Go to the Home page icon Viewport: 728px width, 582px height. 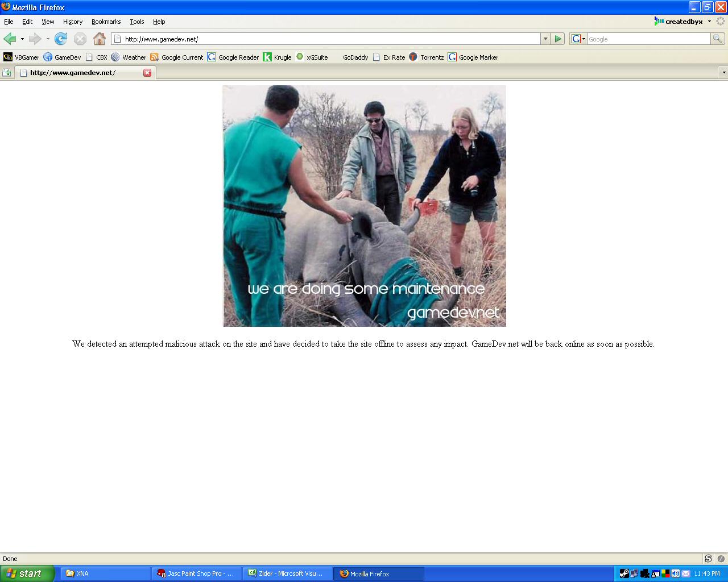coord(100,39)
